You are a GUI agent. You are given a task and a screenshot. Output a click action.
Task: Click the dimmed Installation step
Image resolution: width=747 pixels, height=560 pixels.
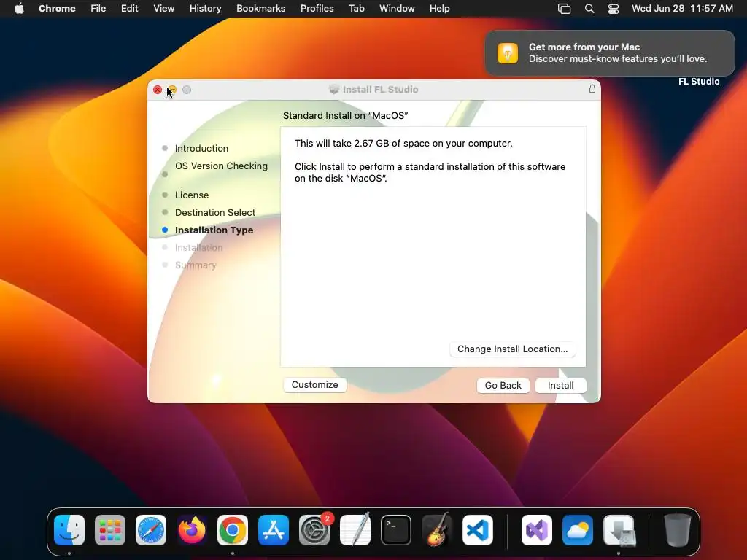pyautogui.click(x=198, y=248)
